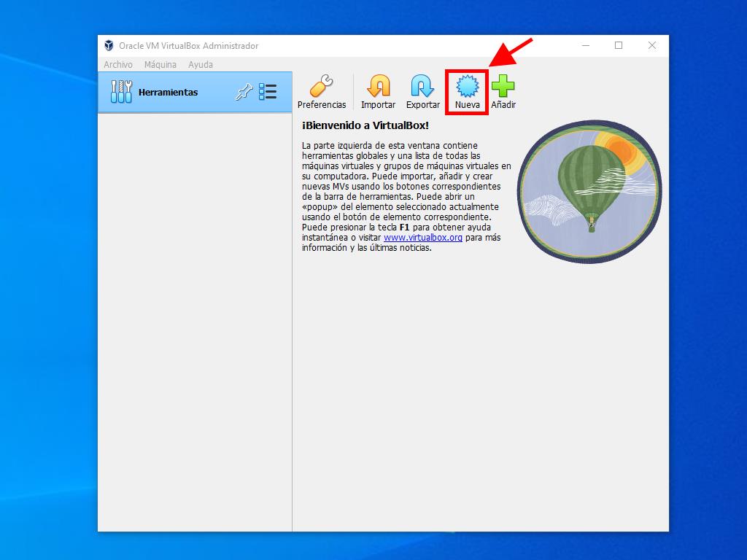Screen dimensions: 747x560
Task: Click the ¡Bienvenido a VirtualBox! heading
Action: click(365, 125)
